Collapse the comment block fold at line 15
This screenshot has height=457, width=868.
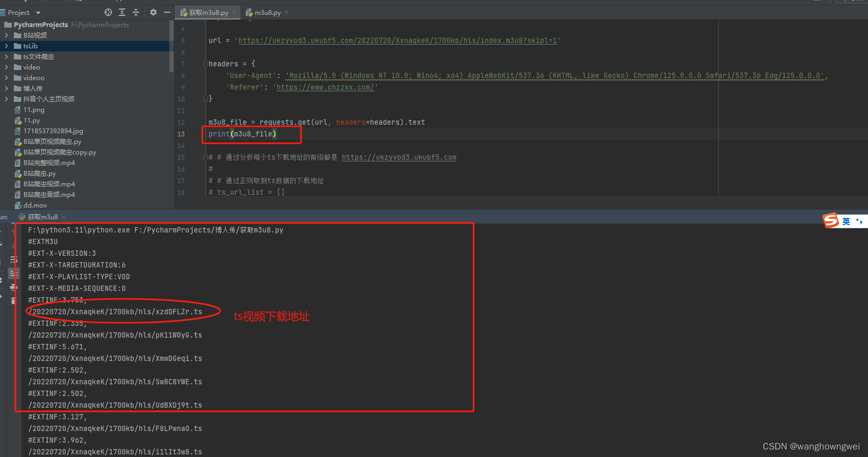205,157
